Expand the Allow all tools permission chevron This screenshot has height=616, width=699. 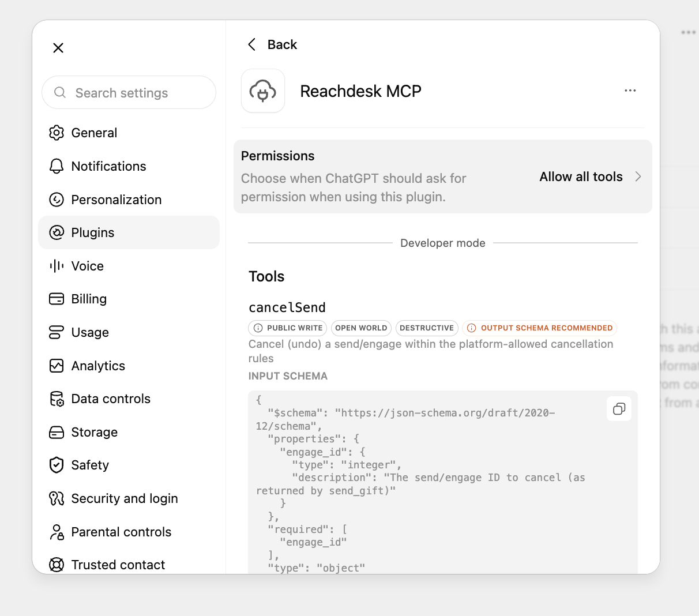coord(638,176)
